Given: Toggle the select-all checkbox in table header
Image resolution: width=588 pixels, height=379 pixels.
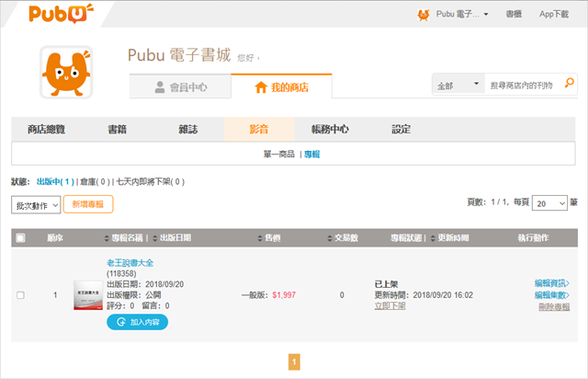Looking at the screenshot, I should click(x=20, y=237).
